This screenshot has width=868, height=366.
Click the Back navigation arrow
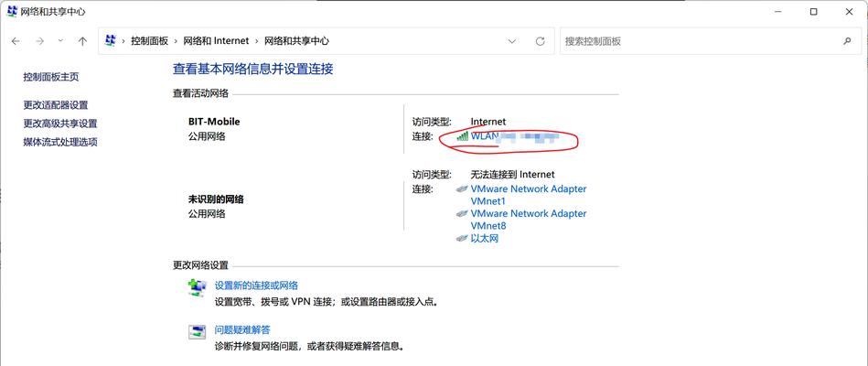click(x=16, y=41)
